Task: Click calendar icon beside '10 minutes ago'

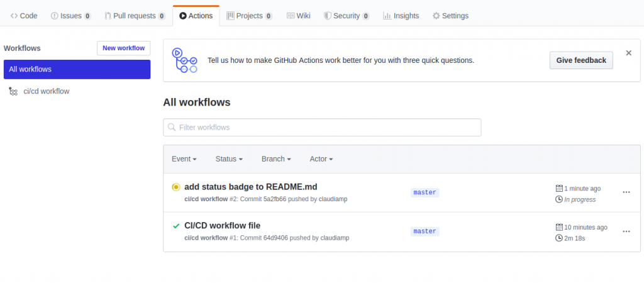Action: (x=559, y=227)
